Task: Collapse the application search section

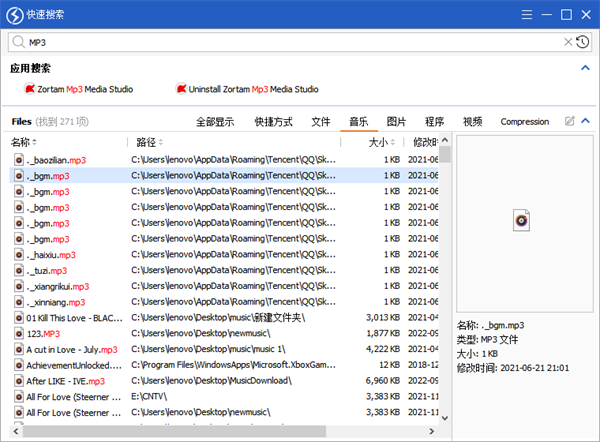Action: coord(585,68)
